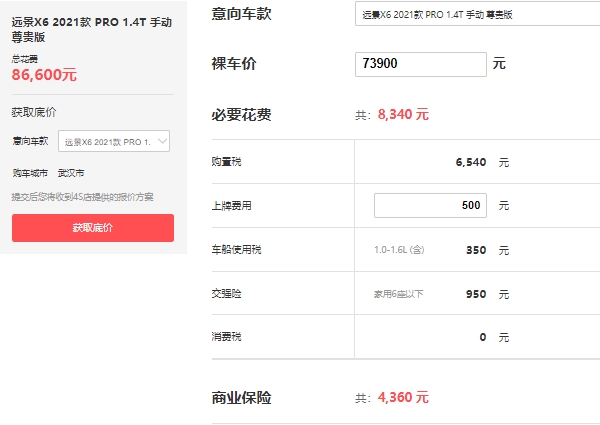
Task: Click the 4S店 quotation hint text
Action: (83, 197)
